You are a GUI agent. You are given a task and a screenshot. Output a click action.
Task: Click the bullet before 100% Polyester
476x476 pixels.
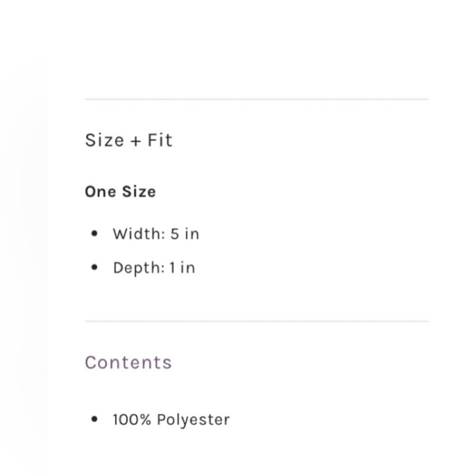point(94,419)
